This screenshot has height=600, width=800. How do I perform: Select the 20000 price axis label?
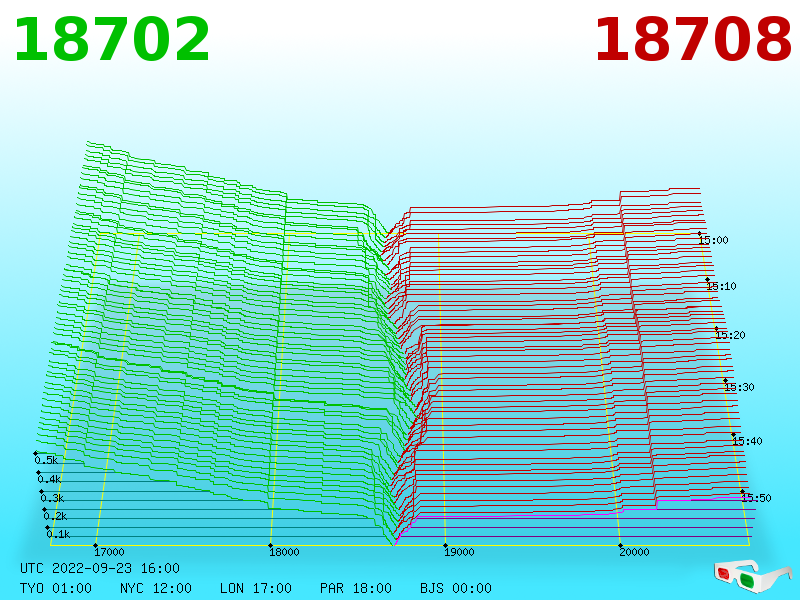634,552
